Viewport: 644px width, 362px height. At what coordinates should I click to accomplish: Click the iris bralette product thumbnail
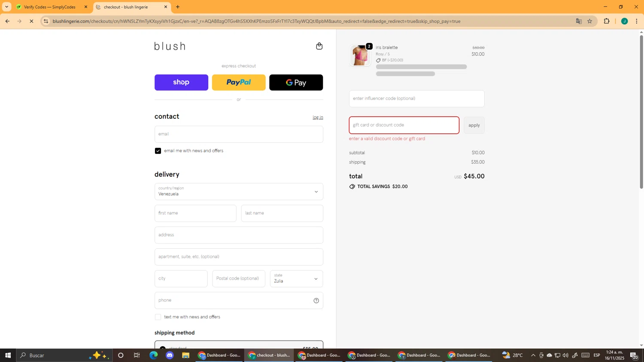[360, 55]
